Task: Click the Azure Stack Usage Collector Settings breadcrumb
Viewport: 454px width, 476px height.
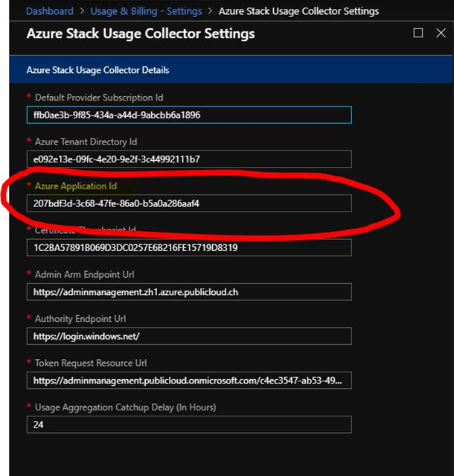Action: point(298,11)
